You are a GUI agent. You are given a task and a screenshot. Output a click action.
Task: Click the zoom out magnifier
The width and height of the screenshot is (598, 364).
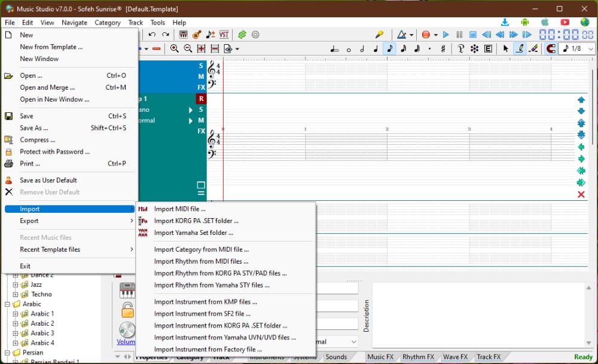coord(188,48)
